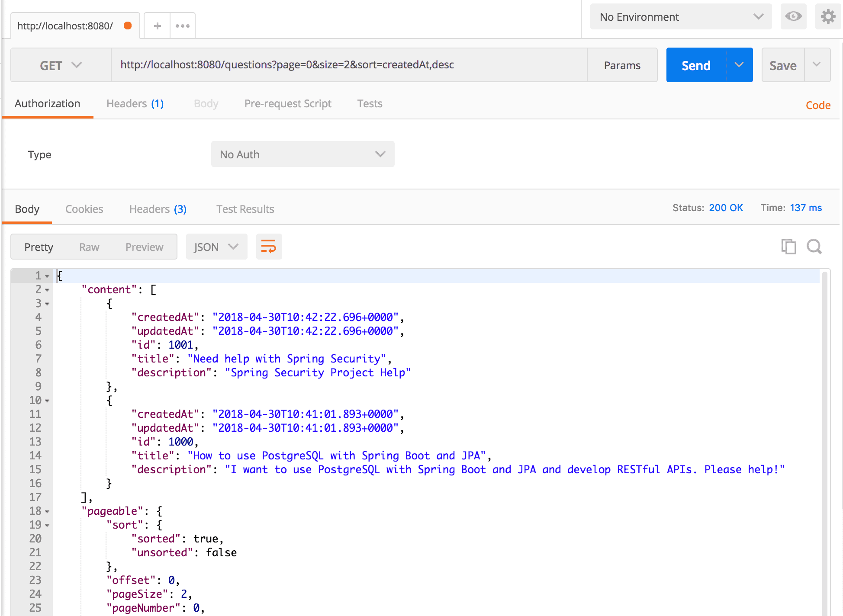The image size is (843, 616).
Task: Click the Save button for this request
Action: click(x=783, y=64)
